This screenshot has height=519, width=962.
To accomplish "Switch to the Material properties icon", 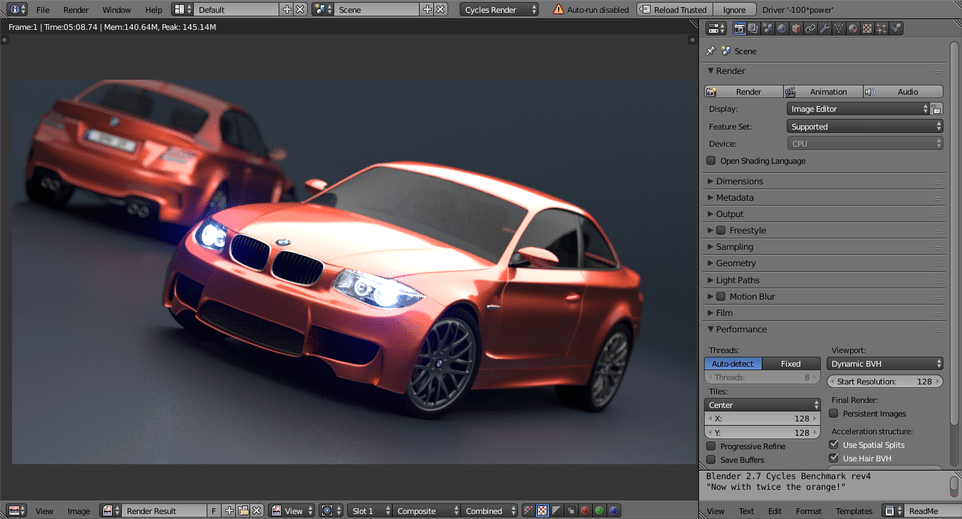I will tap(853, 28).
